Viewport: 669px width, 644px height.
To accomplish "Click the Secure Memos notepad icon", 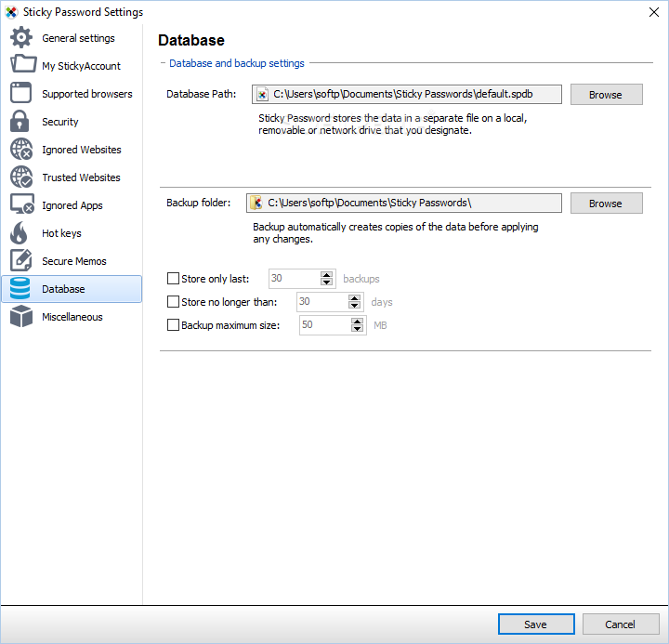I will click(20, 260).
